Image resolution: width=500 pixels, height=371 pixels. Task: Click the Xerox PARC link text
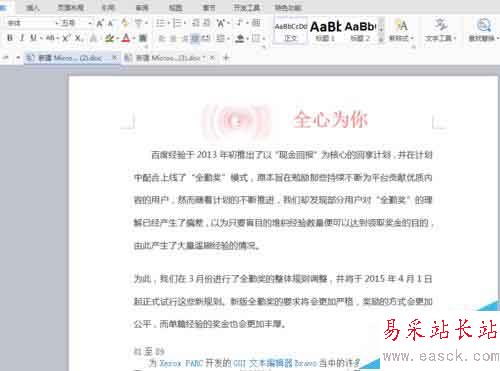tap(181, 363)
